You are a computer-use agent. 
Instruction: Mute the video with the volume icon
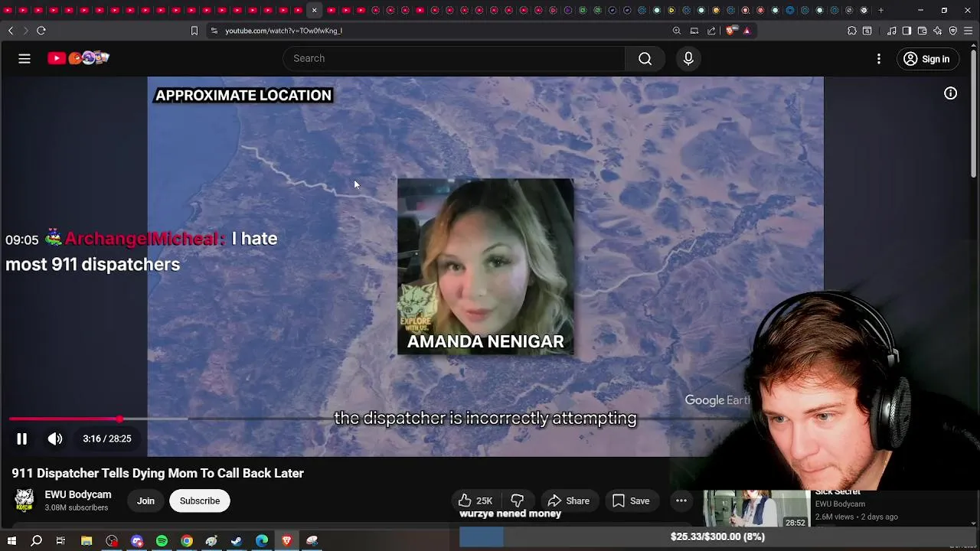click(55, 439)
